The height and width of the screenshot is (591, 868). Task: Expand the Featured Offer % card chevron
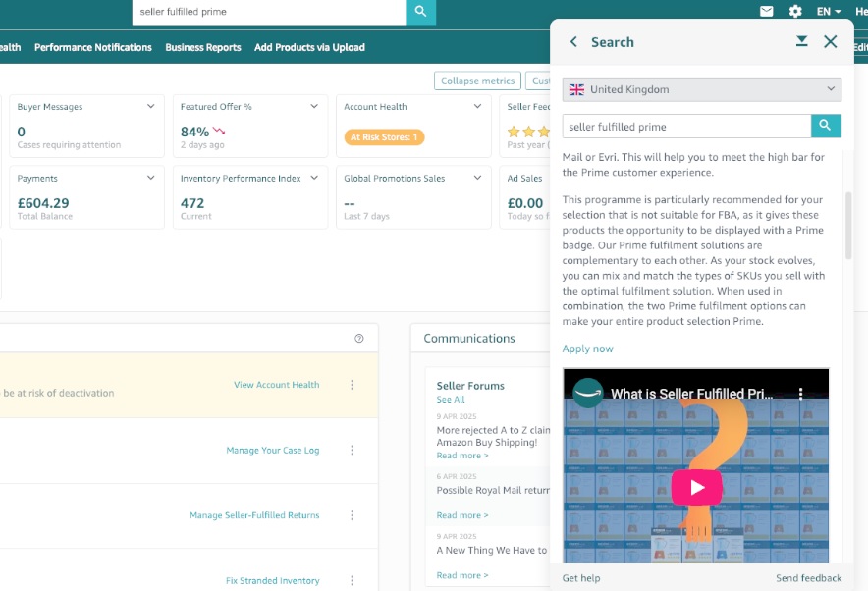pos(314,106)
